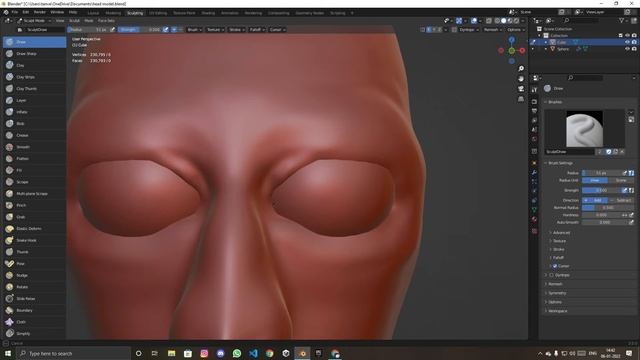Select the Fill brush tool
This screenshot has width=640, height=360.
click(x=34, y=170)
